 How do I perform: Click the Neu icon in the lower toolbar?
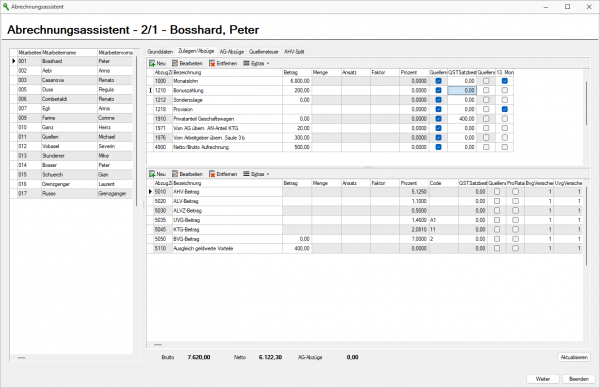tap(152, 174)
